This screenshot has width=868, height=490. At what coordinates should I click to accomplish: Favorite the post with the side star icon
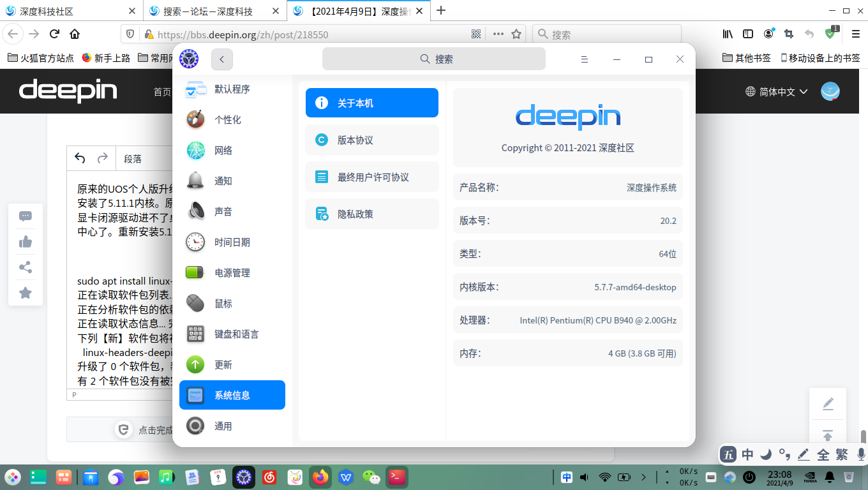tap(26, 293)
